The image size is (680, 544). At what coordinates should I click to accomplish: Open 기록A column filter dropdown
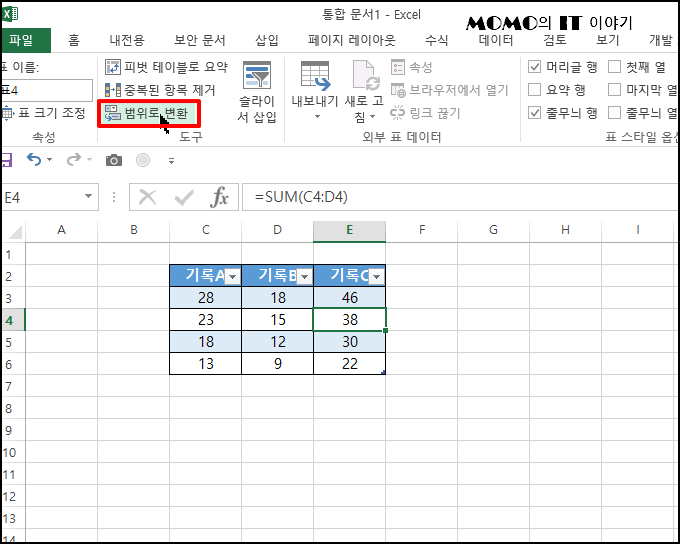233,276
